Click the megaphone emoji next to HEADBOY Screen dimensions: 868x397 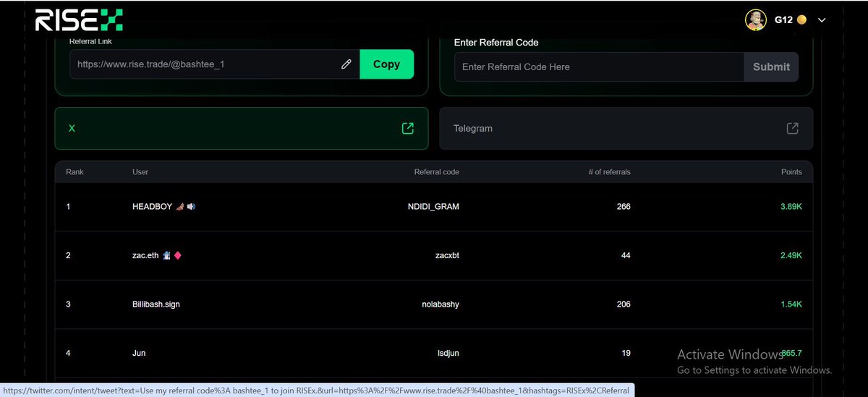point(191,206)
